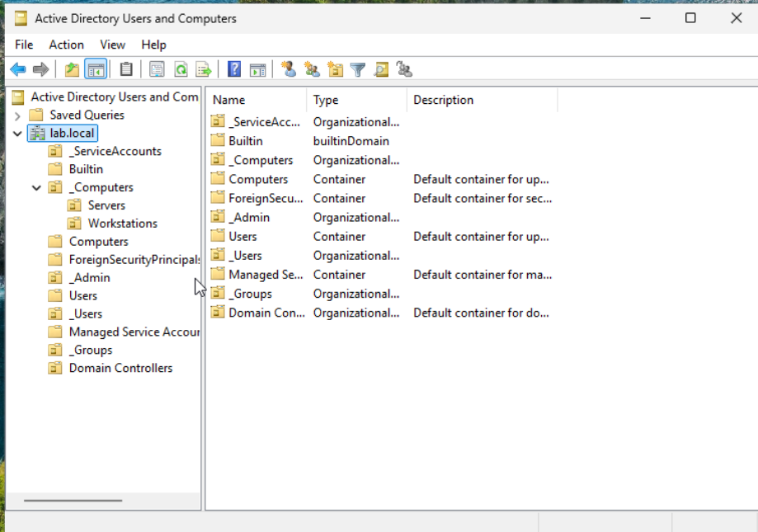The image size is (758, 532).
Task: Create a new organizational unit via toolbar icon
Action: (335, 68)
